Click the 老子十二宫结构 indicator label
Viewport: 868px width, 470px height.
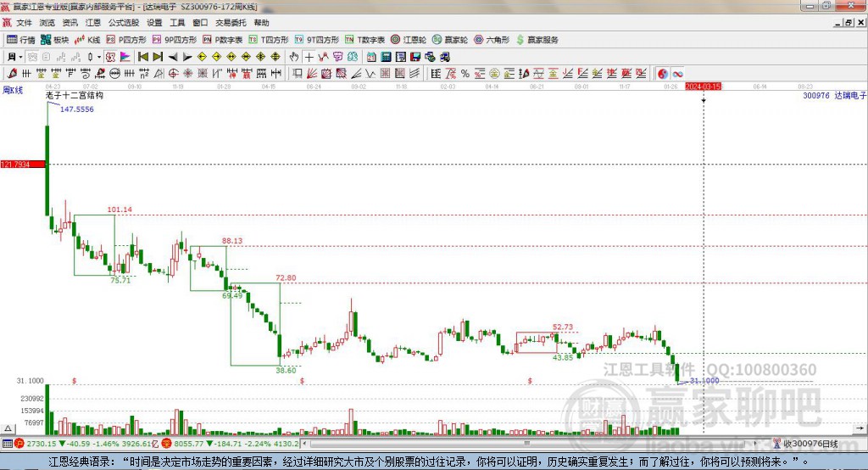(x=75, y=95)
